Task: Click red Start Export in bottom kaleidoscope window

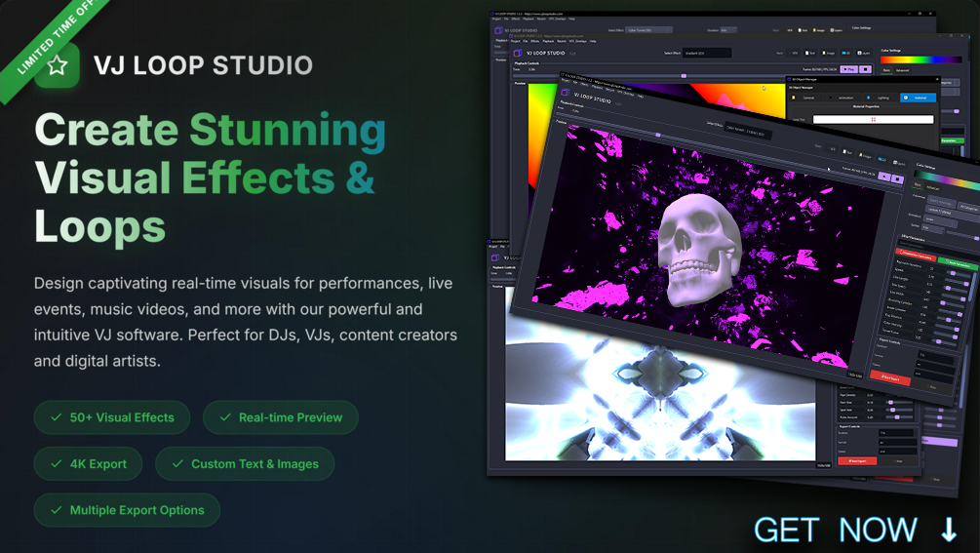Action: (x=857, y=461)
